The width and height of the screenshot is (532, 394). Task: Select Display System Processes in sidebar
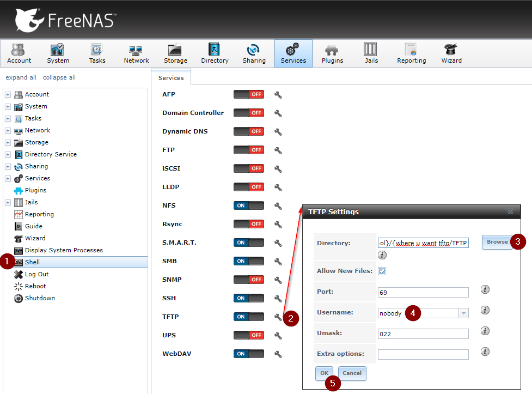tap(64, 250)
